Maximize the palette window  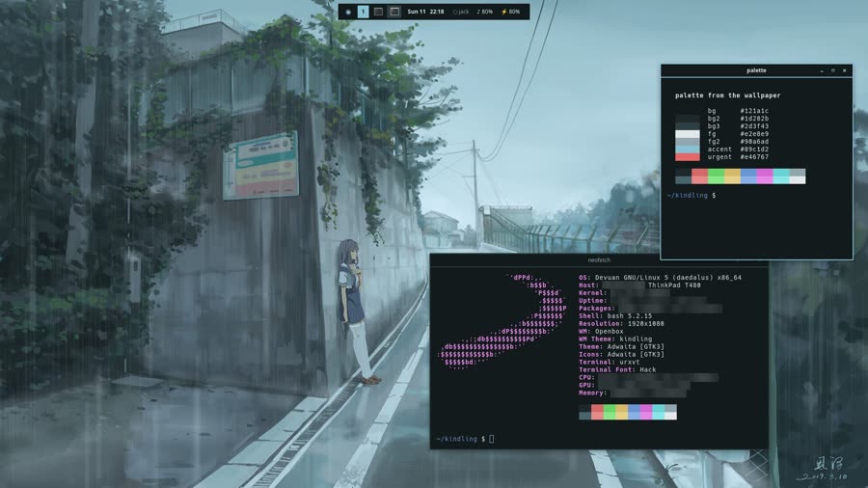pyautogui.click(x=833, y=70)
